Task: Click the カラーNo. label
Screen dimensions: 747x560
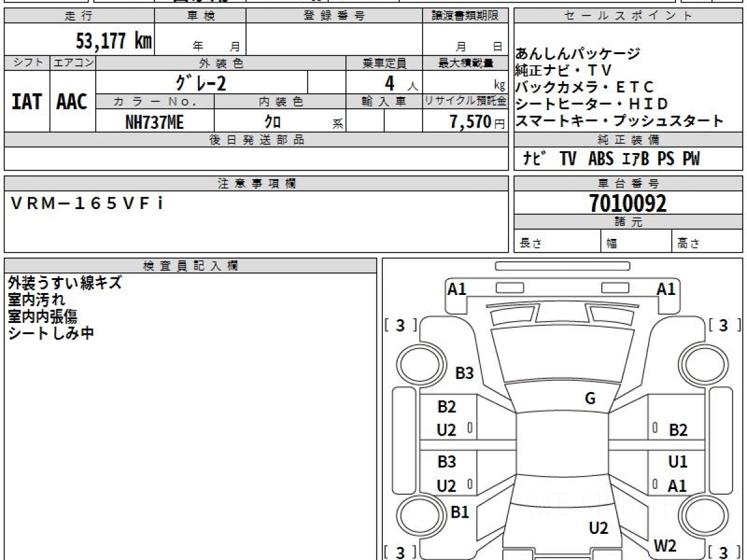Action: point(156,101)
